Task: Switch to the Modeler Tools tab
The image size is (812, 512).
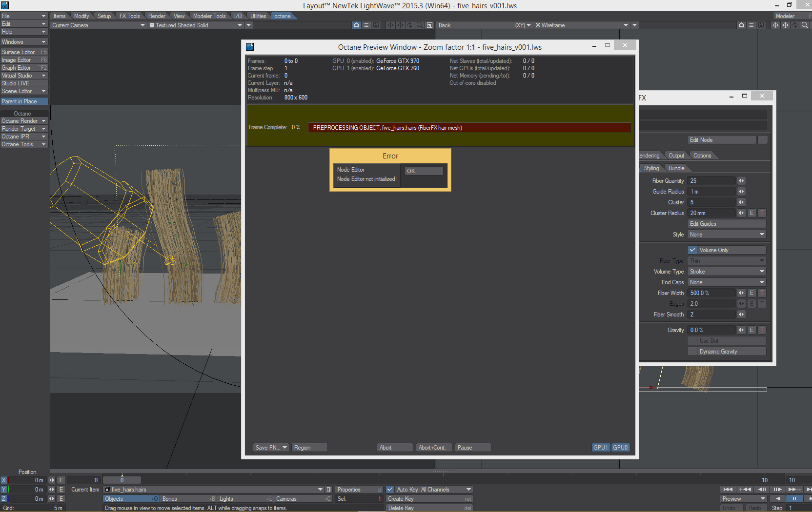Action: coord(209,16)
